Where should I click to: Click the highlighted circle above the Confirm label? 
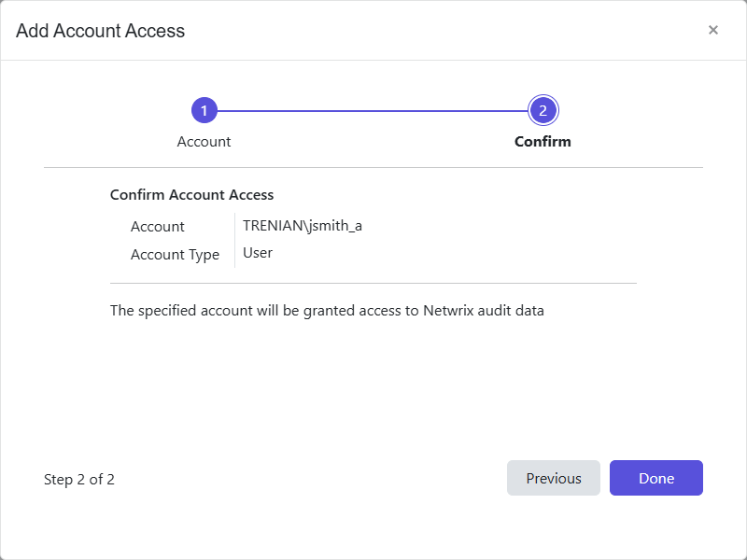tap(543, 109)
